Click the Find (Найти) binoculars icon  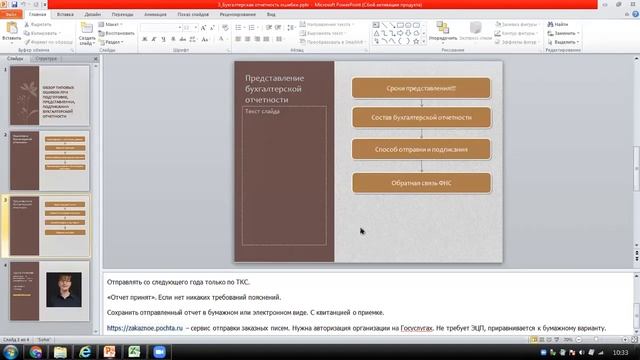(550, 24)
